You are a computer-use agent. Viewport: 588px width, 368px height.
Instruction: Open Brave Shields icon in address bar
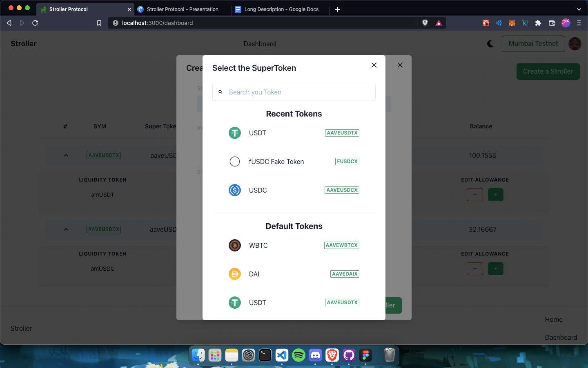click(425, 23)
